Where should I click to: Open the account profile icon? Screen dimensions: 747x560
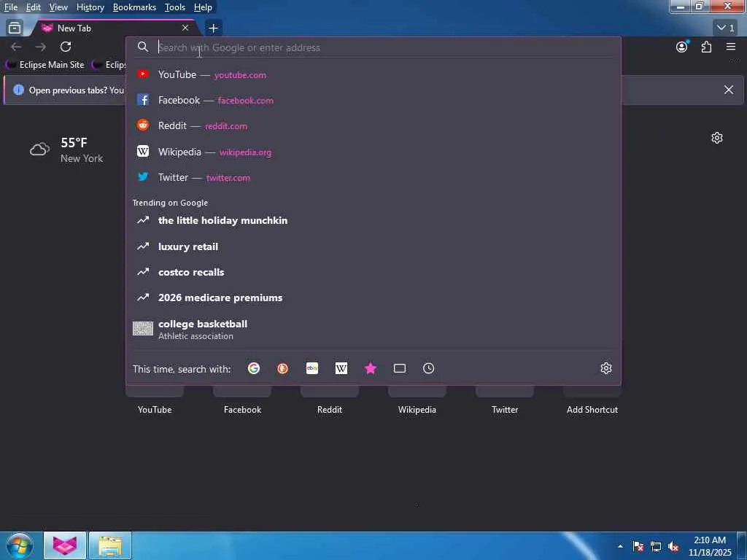pyautogui.click(x=682, y=47)
